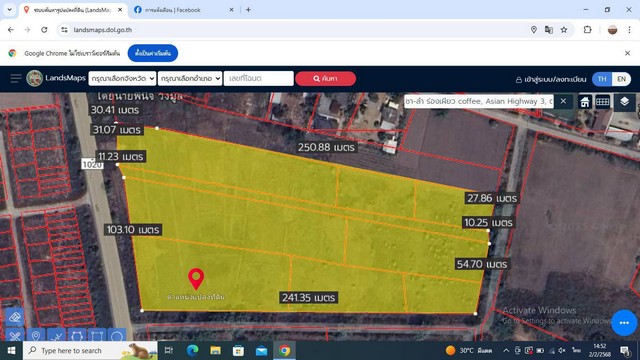This screenshot has height=360, width=640.
Task: Select the place marker pin tool
Action: point(36,336)
